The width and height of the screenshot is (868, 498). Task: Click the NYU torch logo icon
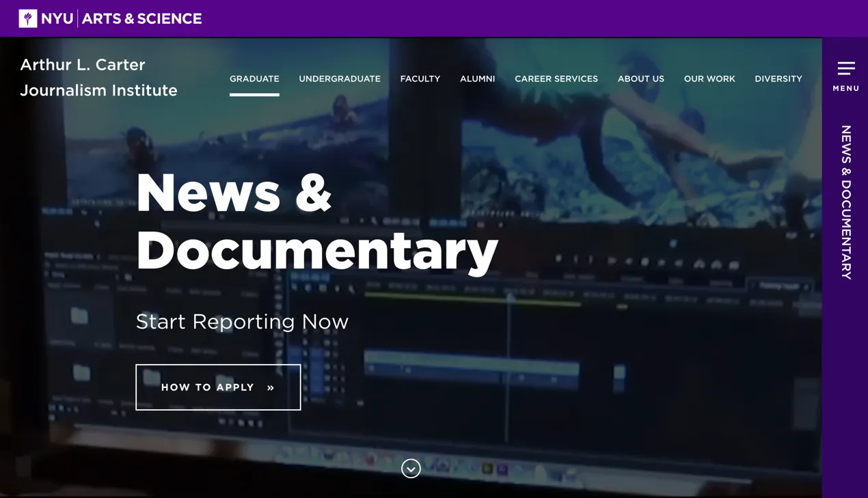pyautogui.click(x=28, y=18)
